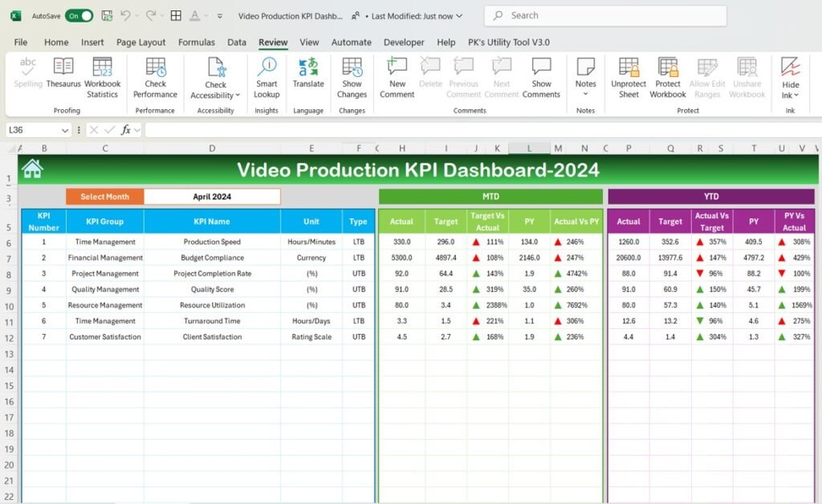Click Unprotect Sheet
The width and height of the screenshot is (822, 504).
coord(628,76)
